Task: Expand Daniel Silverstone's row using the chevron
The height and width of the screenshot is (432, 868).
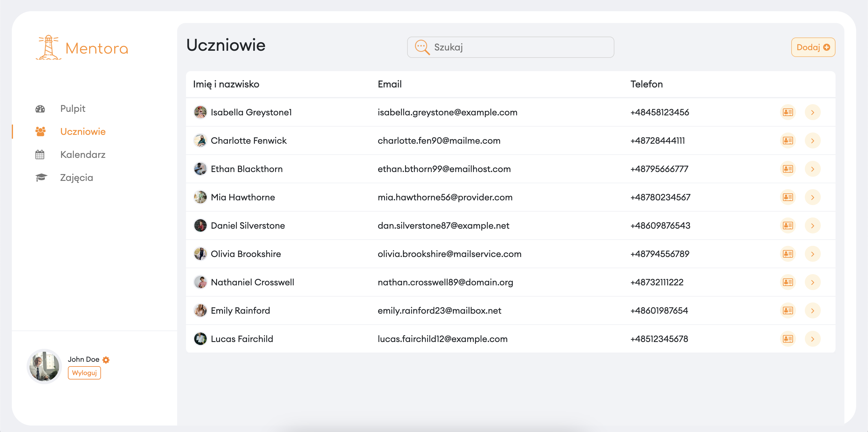Action: point(812,226)
